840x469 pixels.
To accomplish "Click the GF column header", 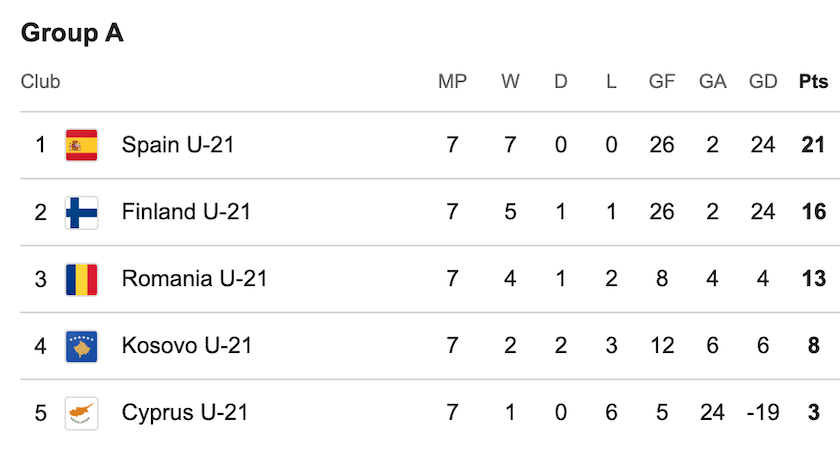I will [x=662, y=81].
